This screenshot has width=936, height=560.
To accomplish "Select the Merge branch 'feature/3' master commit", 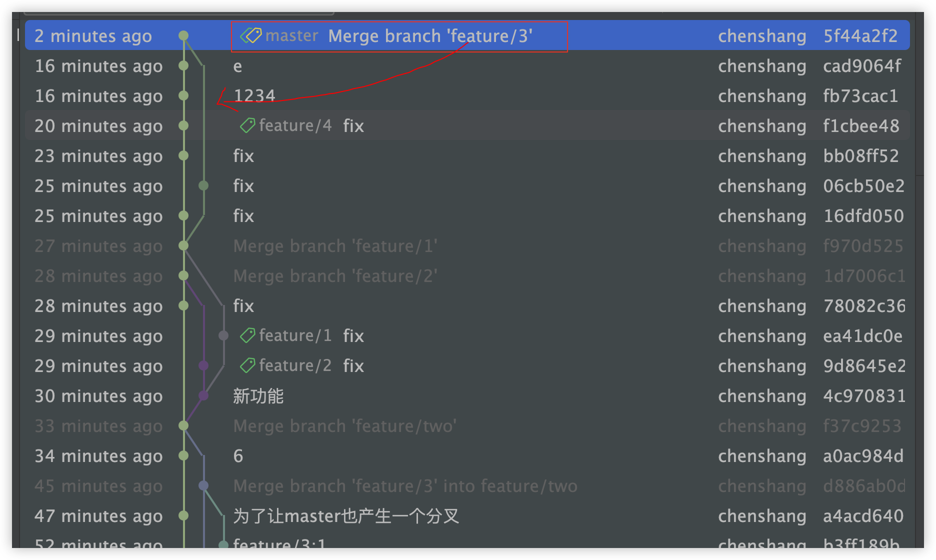I will tap(430, 36).
